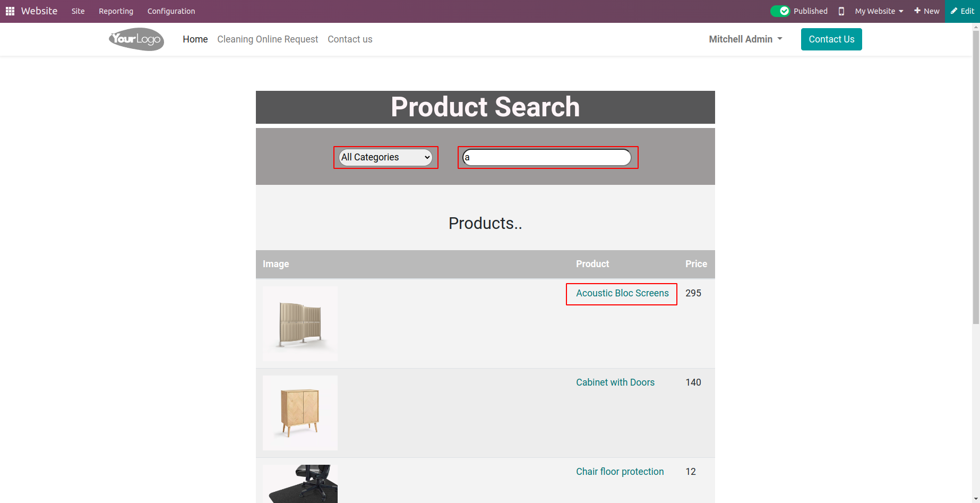Click the Acoustic Bloc Screens thumbnail image

pyautogui.click(x=300, y=323)
